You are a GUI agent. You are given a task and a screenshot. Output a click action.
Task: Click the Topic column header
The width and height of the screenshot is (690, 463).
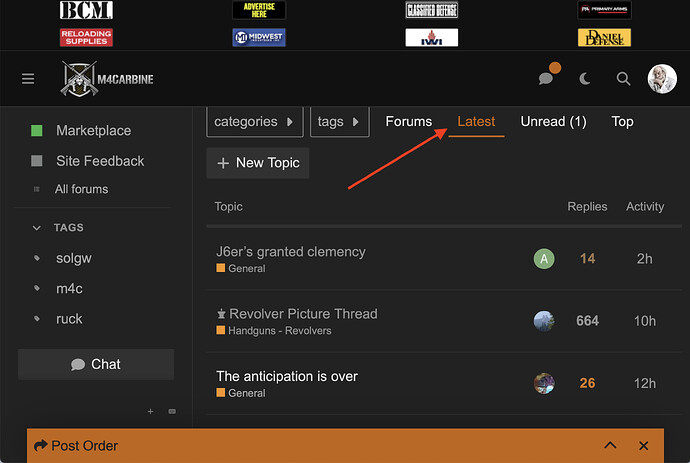[228, 206]
